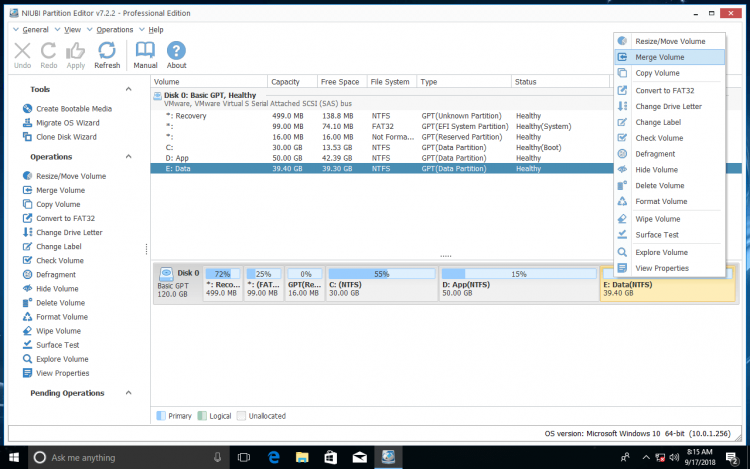Select C: (NTFS) block in disk map
Viewport: 750px width, 469px height.
(381, 284)
